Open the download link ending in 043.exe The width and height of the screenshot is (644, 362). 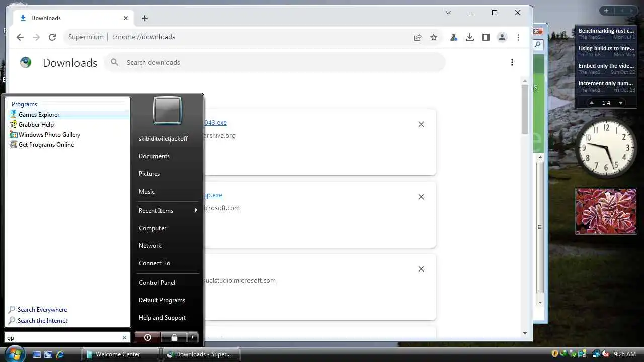pos(216,123)
